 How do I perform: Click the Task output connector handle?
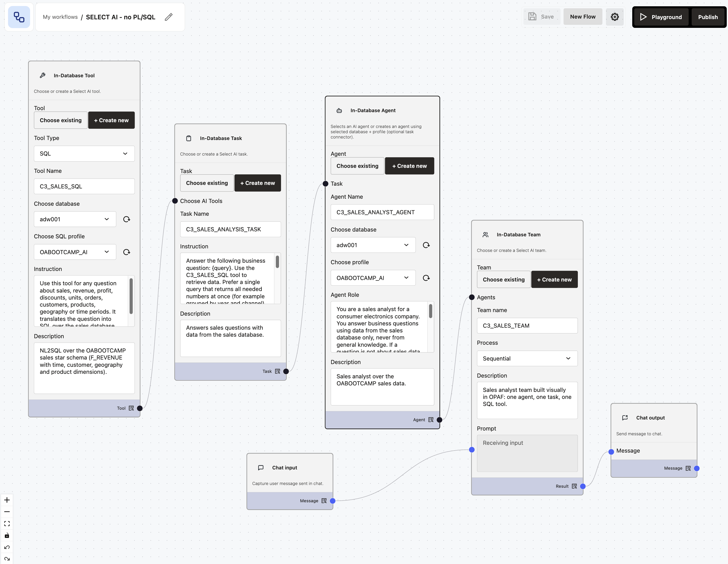(286, 371)
